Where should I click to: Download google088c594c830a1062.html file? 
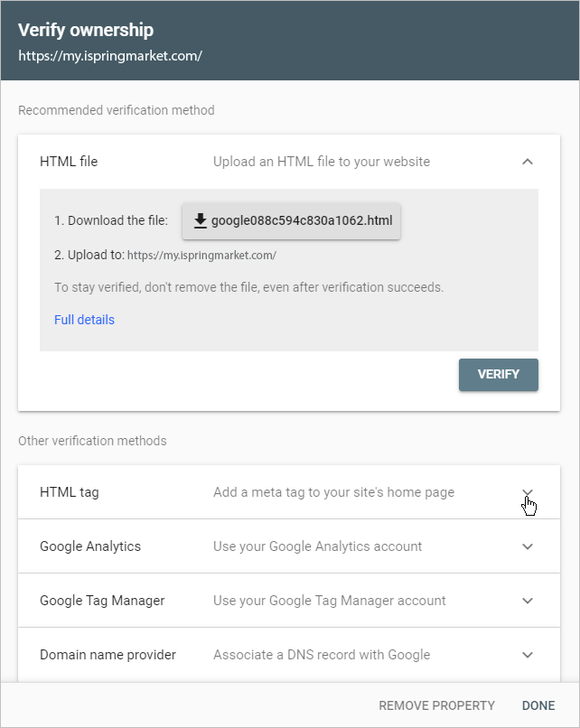[x=291, y=221]
